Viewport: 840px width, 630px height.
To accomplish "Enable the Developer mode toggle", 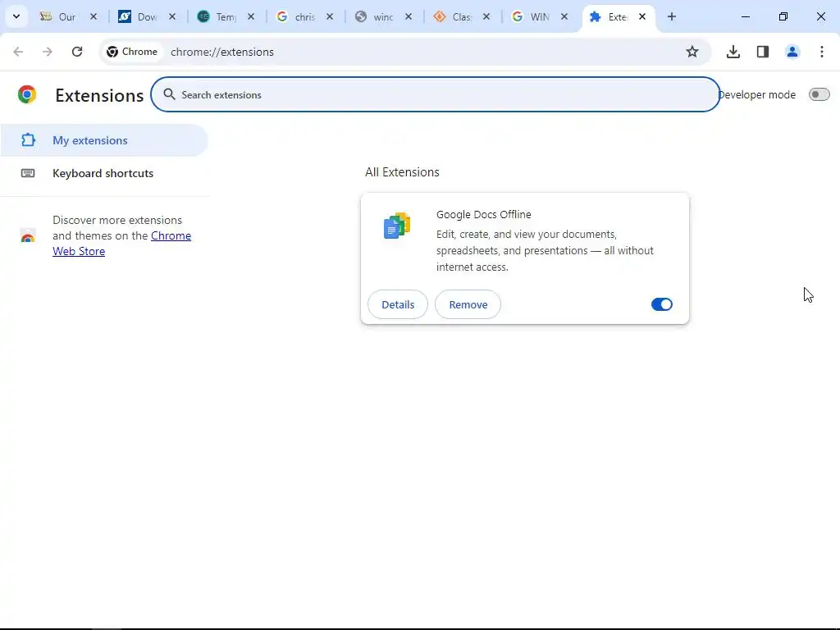I will pos(819,94).
